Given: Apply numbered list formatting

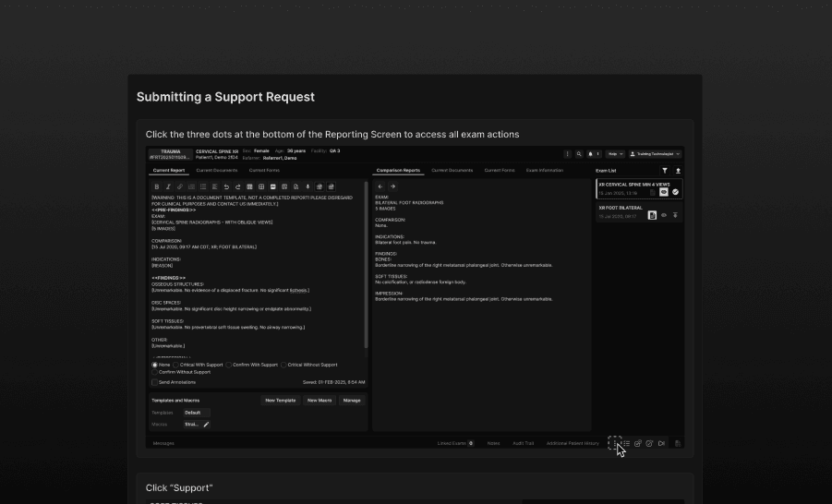Looking at the screenshot, I should tap(191, 186).
